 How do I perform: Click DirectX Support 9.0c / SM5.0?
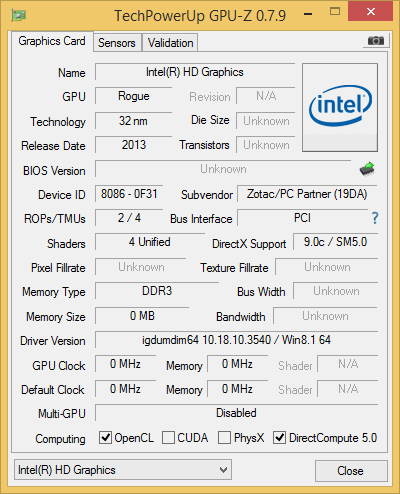coord(335,242)
